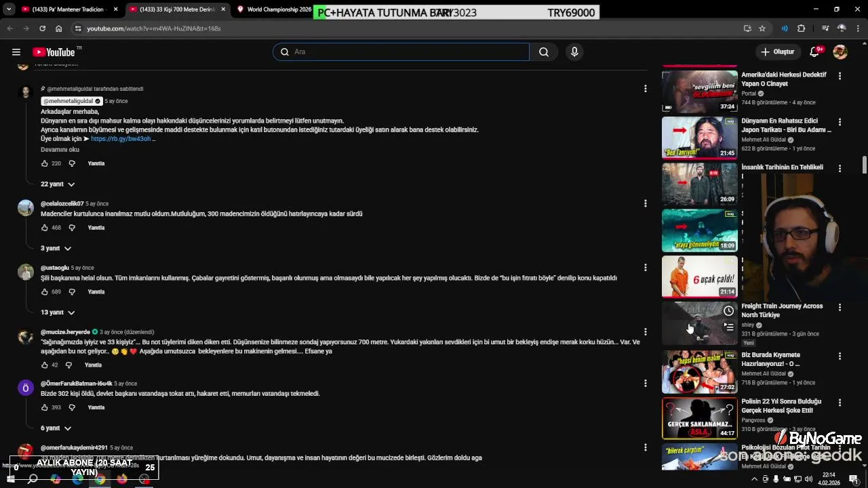This screenshot has height=488, width=868.
Task: Select the 33 Kişi 700 Metre Derinlik tab
Action: point(177,9)
